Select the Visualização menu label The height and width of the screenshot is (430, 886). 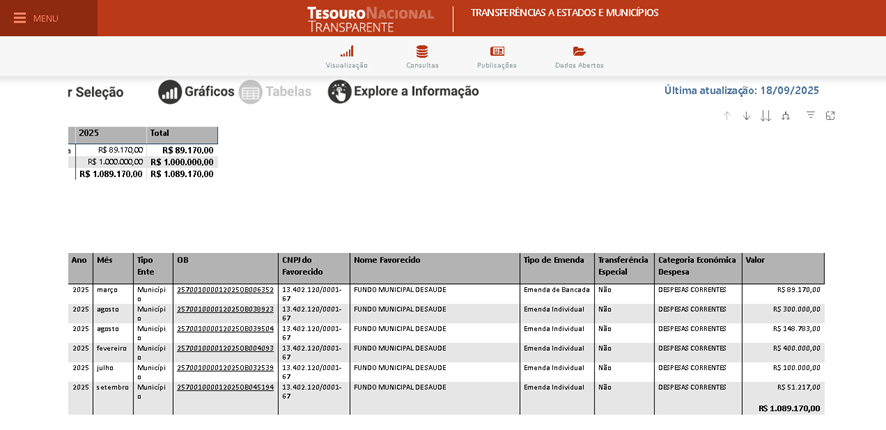point(346,66)
